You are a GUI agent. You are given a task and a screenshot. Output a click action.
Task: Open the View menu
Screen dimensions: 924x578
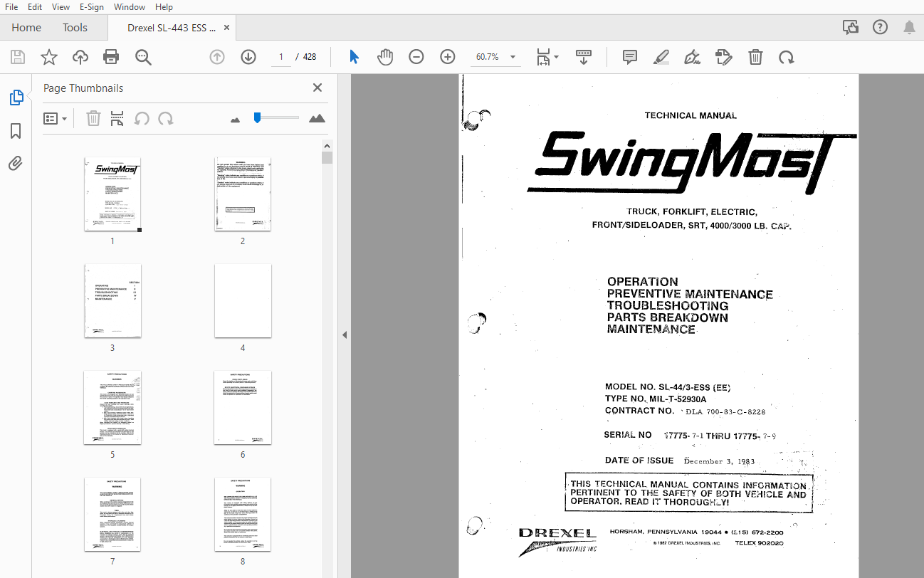pyautogui.click(x=61, y=7)
